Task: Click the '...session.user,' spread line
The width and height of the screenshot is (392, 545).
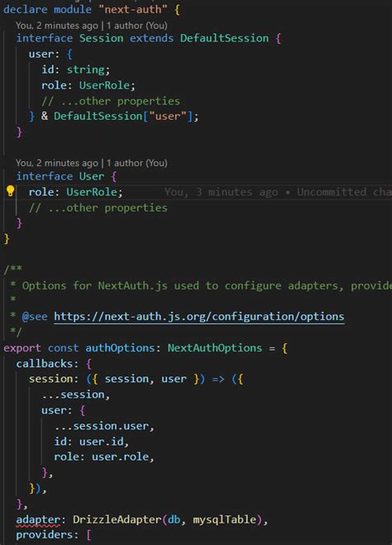Action: coord(104,426)
